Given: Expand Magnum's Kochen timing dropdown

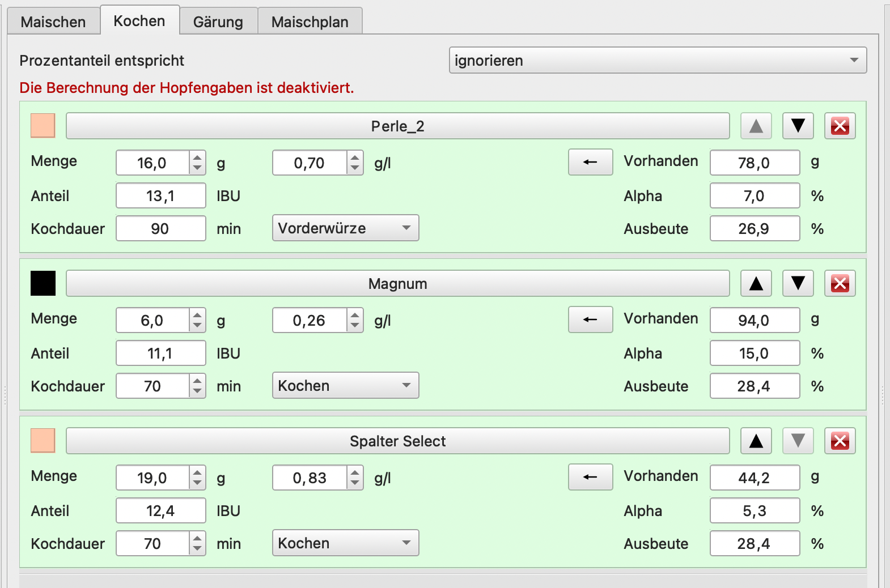Looking at the screenshot, I should point(345,385).
